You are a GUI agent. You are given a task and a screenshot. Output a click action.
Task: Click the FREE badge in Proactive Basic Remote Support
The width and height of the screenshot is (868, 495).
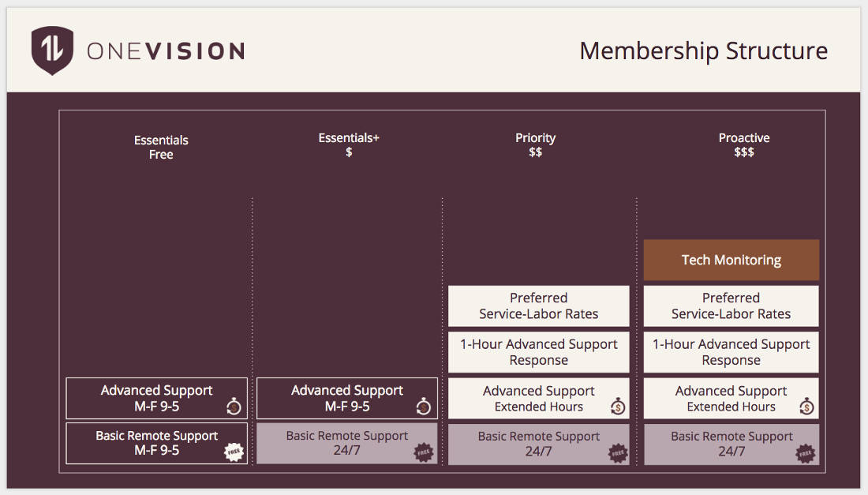pos(806,453)
